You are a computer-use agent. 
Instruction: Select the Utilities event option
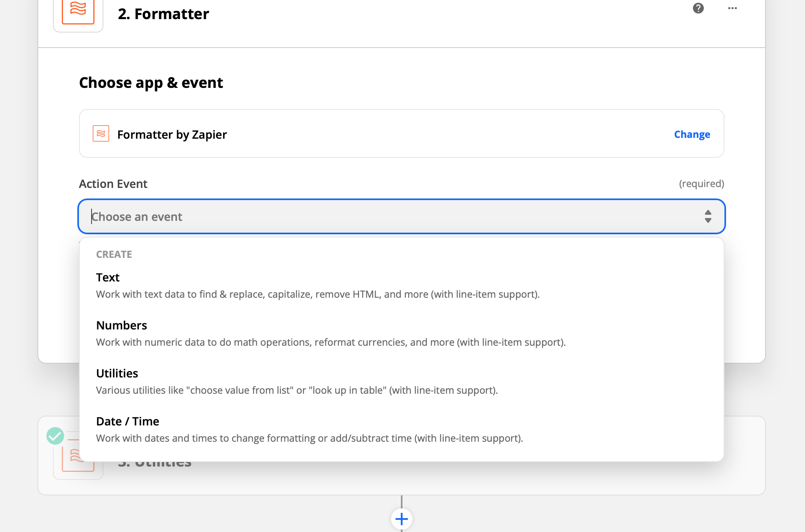click(402, 382)
